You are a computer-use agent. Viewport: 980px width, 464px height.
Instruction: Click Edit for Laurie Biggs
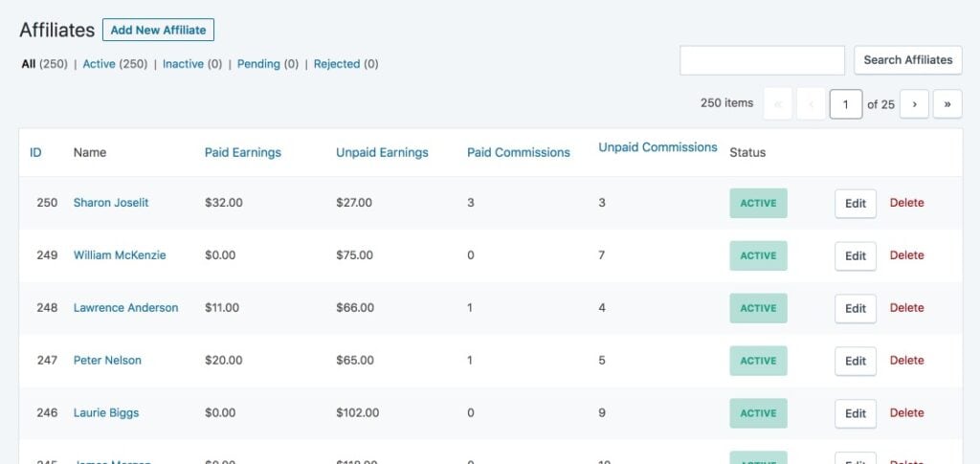coord(855,413)
